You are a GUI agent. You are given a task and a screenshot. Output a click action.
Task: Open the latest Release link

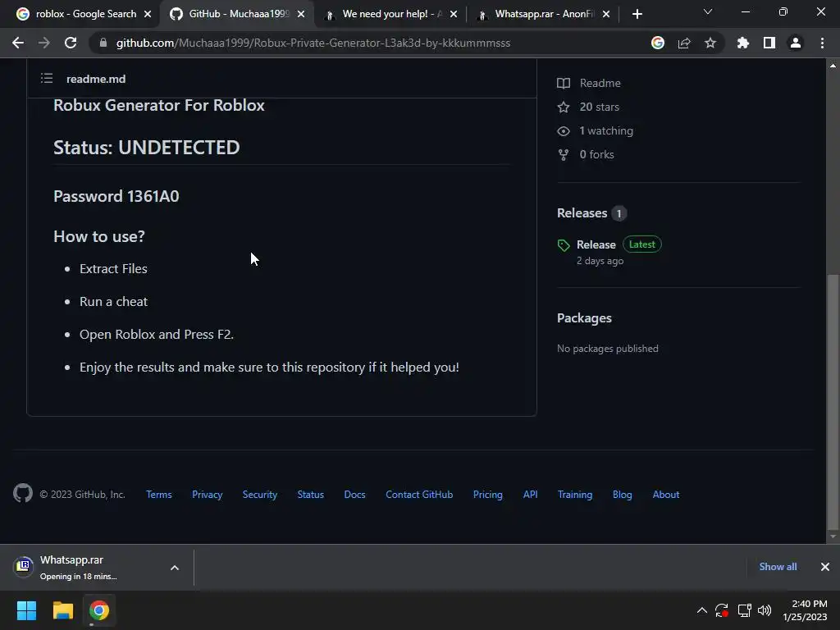(x=596, y=244)
